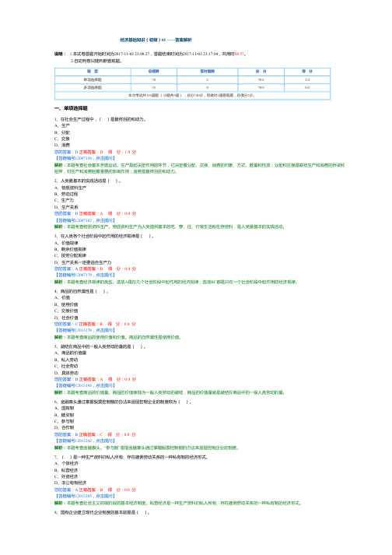
Task: Select option D 生产关系一定要适合生产力
Action: click(x=82, y=262)
